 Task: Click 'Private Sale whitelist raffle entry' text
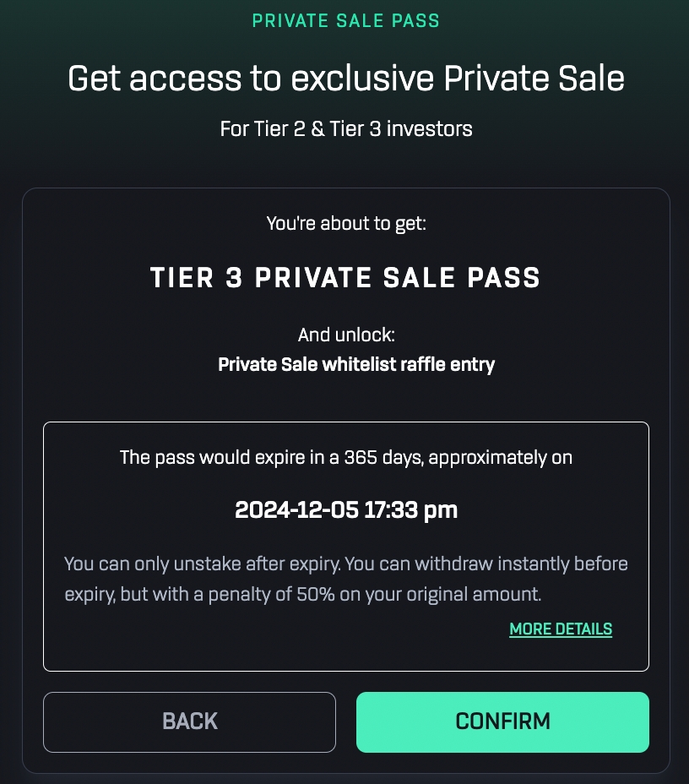click(356, 365)
